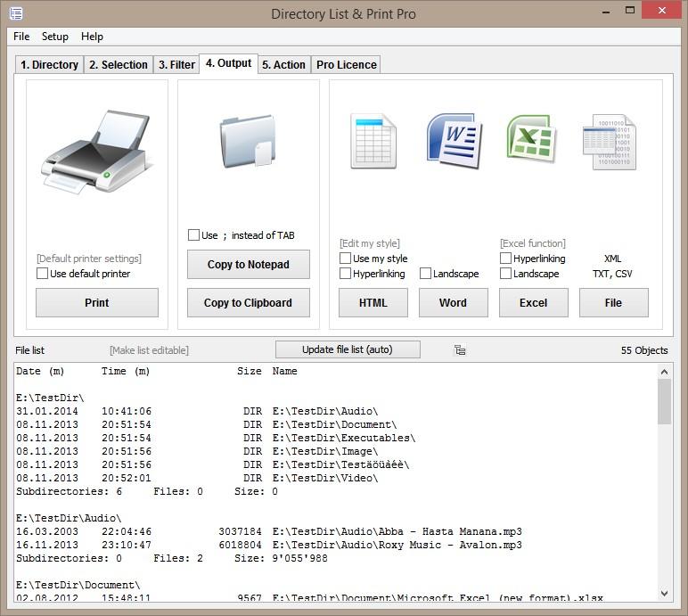688x616 pixels.
Task: Click the Testäöüàéè directory row
Action: coord(212,464)
